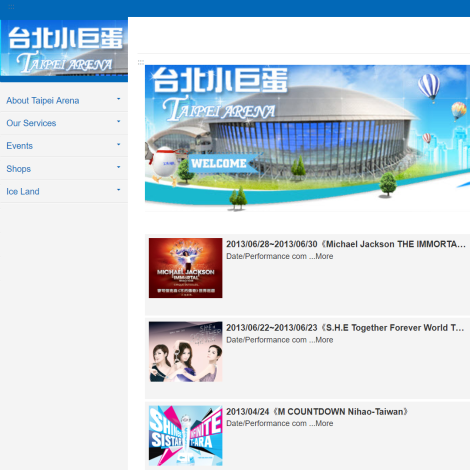Click the Taipei Arena sidebar logo
Screen dimensions: 470x470
coord(64,48)
